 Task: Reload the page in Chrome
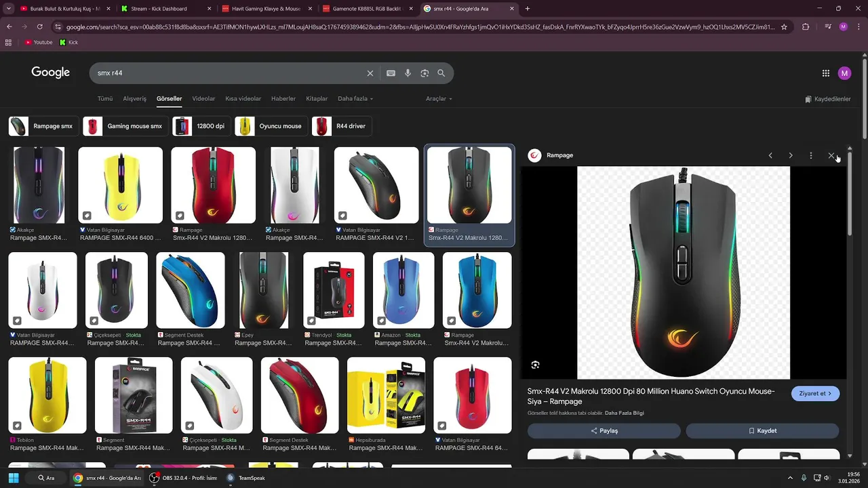click(x=39, y=26)
